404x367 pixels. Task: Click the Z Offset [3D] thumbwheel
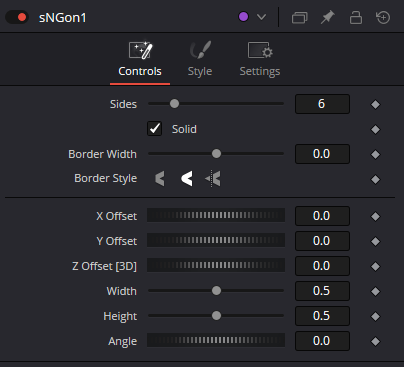(x=216, y=265)
